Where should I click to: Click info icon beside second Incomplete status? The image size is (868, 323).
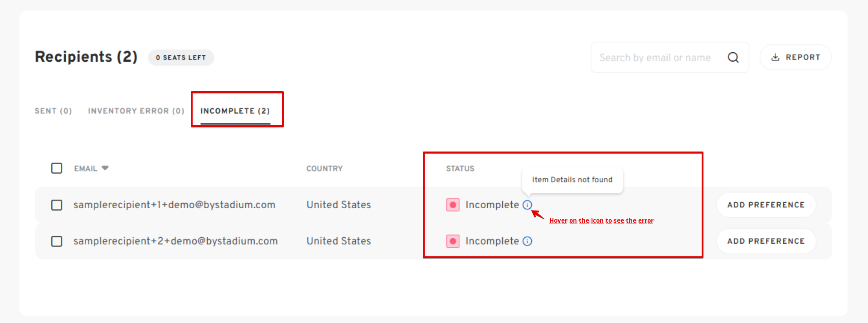[x=527, y=241]
